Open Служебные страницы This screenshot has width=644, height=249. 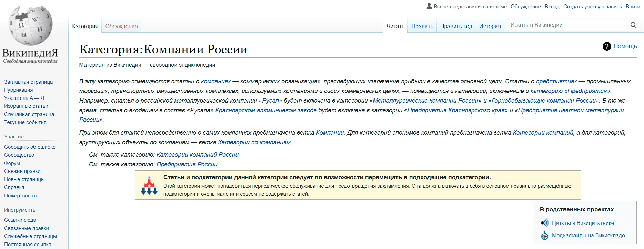click(30, 236)
